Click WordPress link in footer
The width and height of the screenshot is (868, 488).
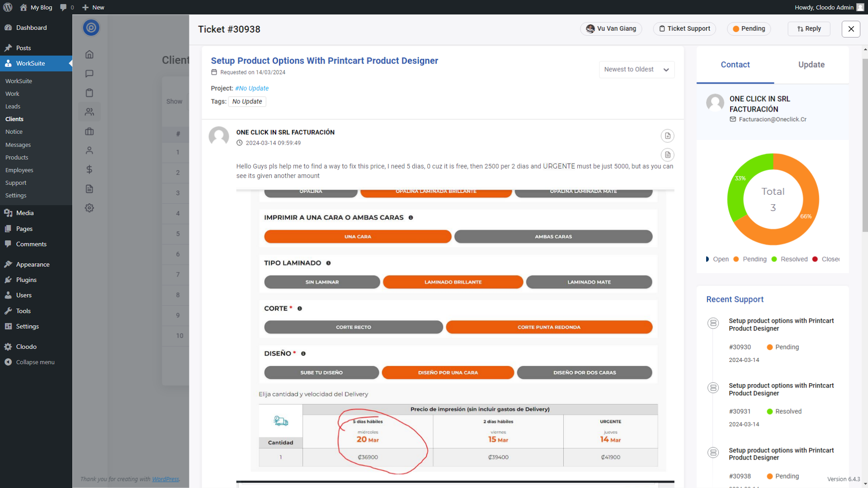click(x=165, y=479)
